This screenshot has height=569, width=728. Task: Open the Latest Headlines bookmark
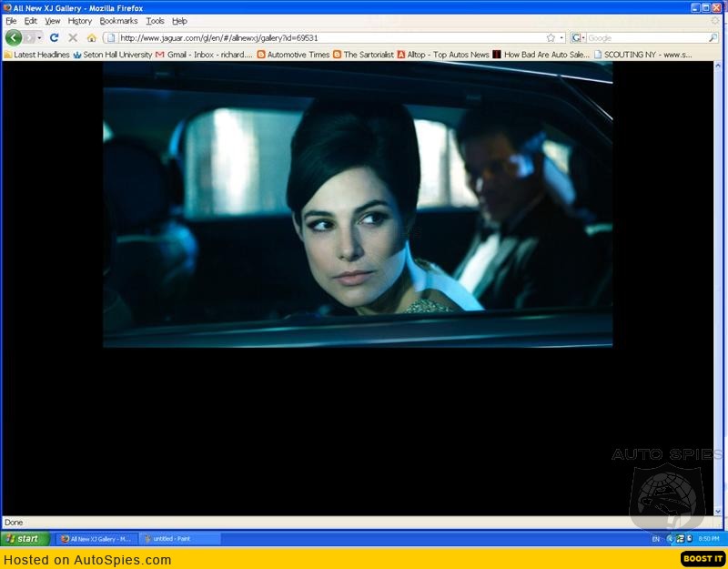(36, 55)
